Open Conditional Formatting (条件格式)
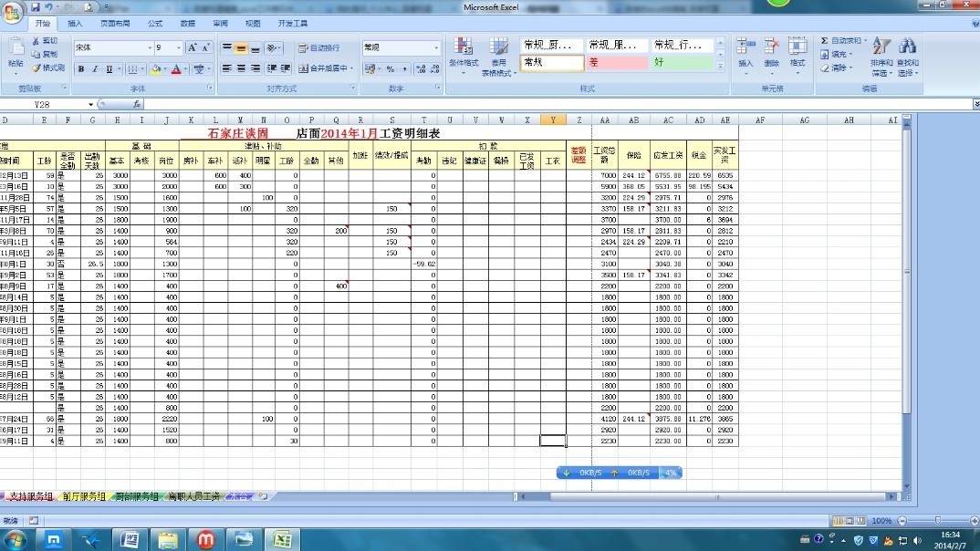 pos(464,57)
